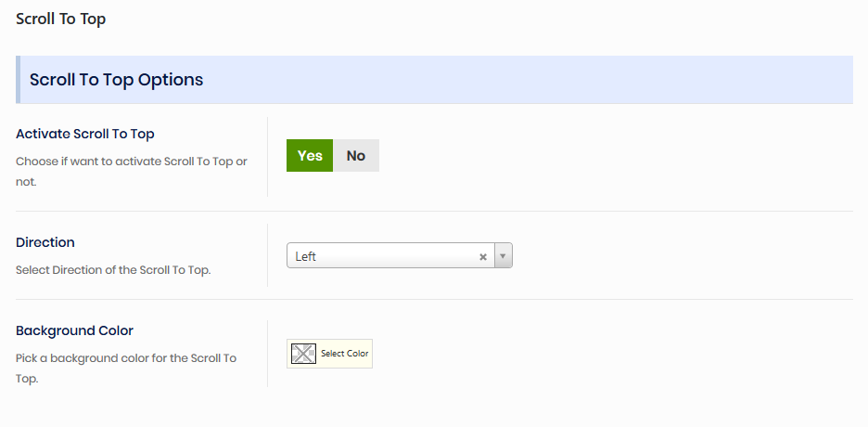Click the Direction setting label
868x427 pixels.
[x=45, y=242]
